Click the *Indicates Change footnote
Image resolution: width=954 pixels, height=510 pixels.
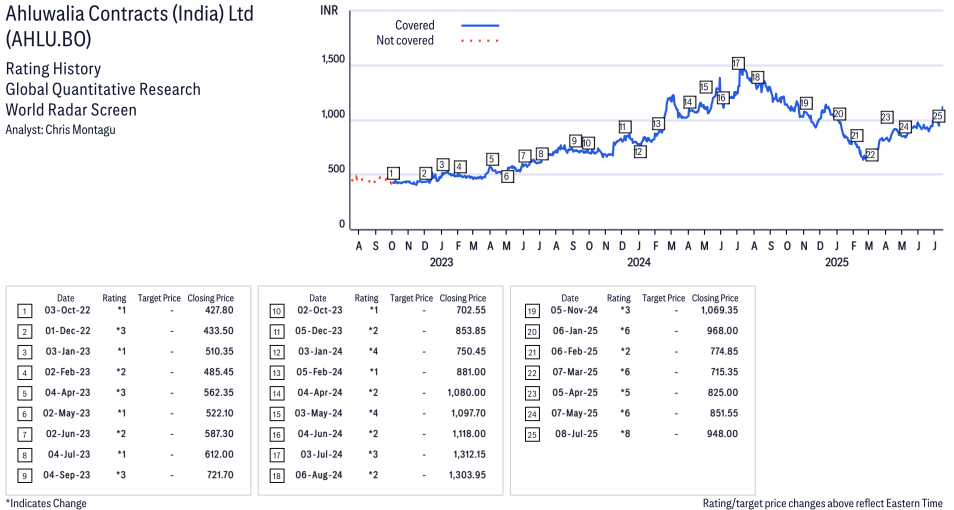(x=46, y=503)
